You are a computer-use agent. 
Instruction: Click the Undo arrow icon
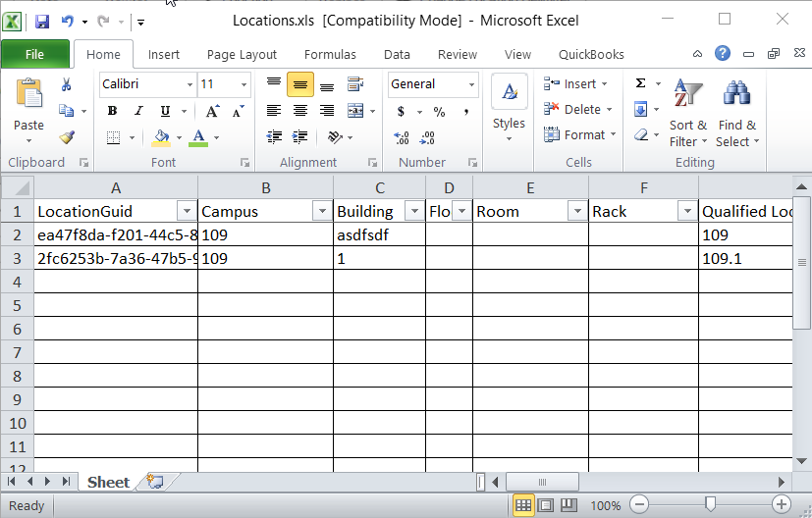coord(68,22)
